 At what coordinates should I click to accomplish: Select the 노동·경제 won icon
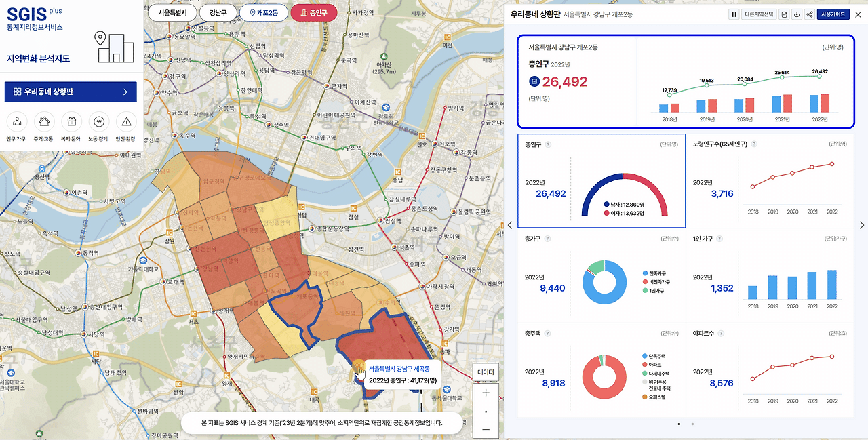99,122
